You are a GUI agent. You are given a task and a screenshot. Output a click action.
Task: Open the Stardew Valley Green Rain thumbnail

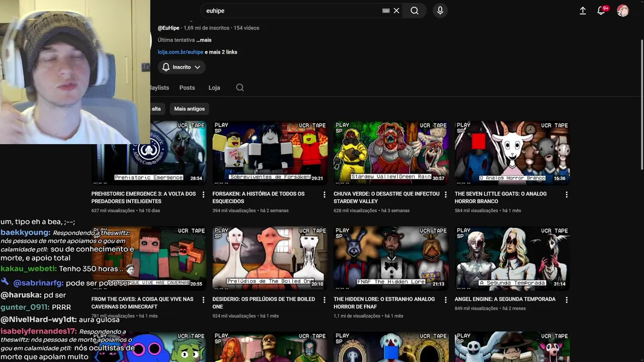coord(391,153)
